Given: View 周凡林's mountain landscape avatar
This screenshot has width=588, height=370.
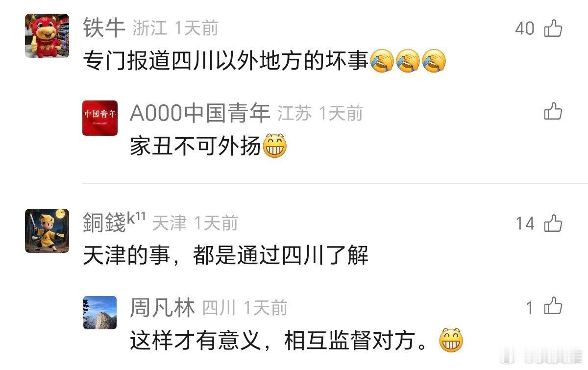Looking at the screenshot, I should point(100,313).
